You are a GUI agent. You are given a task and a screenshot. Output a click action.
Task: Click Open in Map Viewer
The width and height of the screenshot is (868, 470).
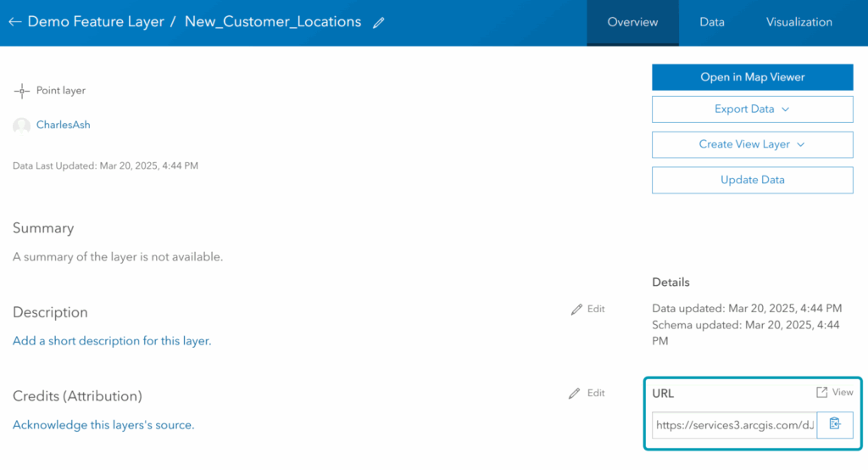click(753, 77)
